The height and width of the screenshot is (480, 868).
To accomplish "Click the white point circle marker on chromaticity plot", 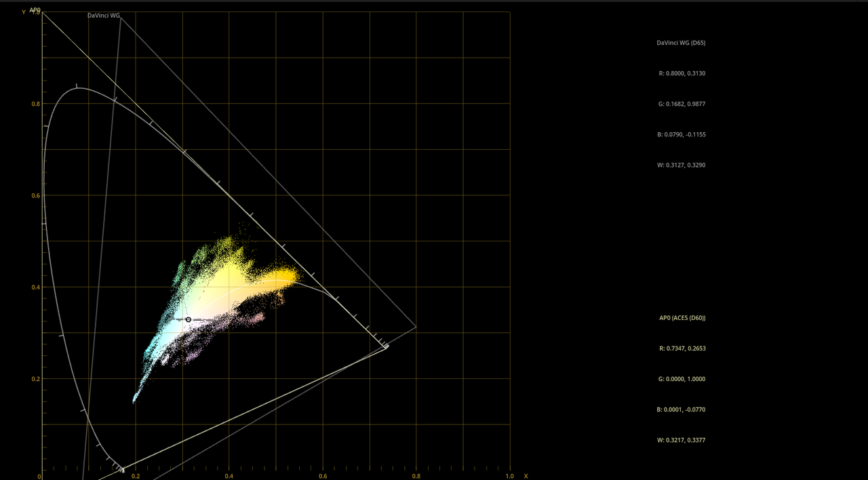I will coord(189,319).
